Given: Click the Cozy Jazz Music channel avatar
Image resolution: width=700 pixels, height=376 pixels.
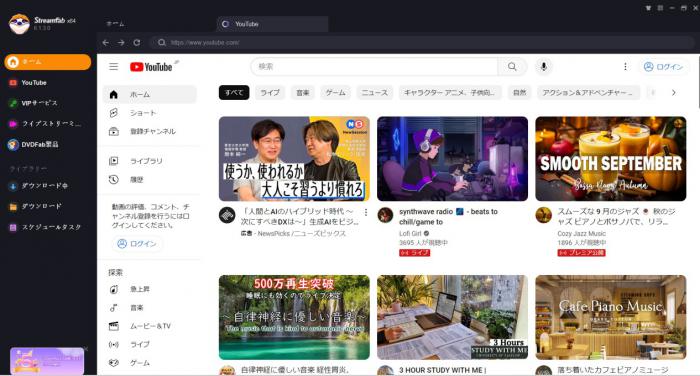Looking at the screenshot, I should point(543,215).
